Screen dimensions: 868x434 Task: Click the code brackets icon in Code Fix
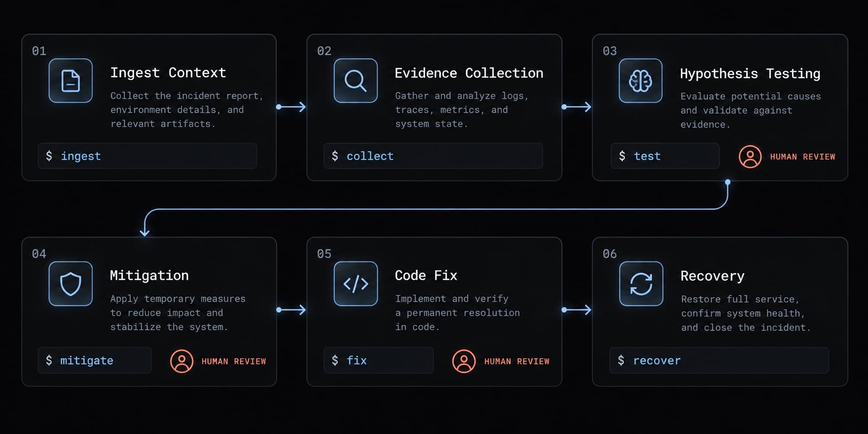click(356, 284)
